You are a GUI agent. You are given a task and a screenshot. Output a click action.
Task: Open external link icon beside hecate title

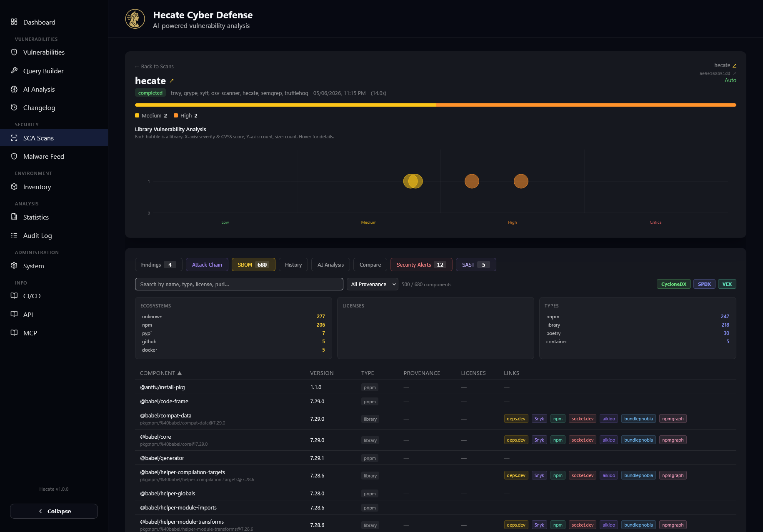click(172, 81)
